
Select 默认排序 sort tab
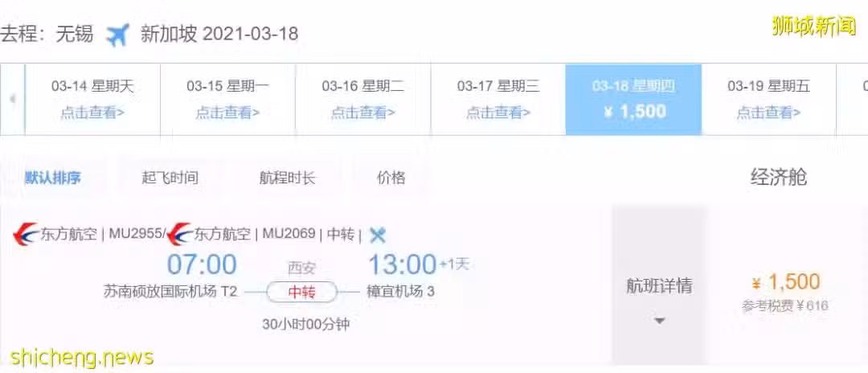52,178
